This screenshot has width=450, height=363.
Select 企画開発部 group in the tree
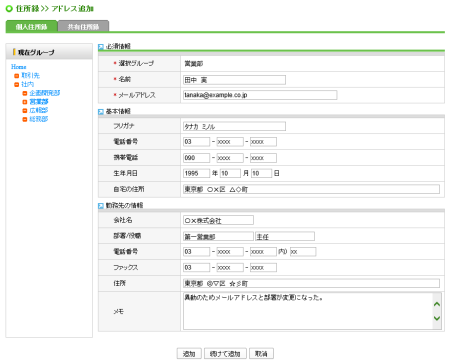tap(45, 93)
